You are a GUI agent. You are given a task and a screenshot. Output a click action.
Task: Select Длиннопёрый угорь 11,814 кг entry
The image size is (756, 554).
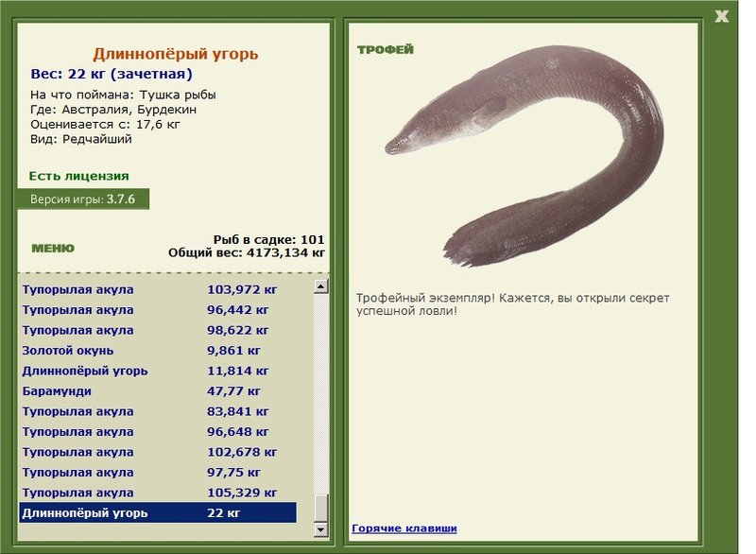[158, 371]
